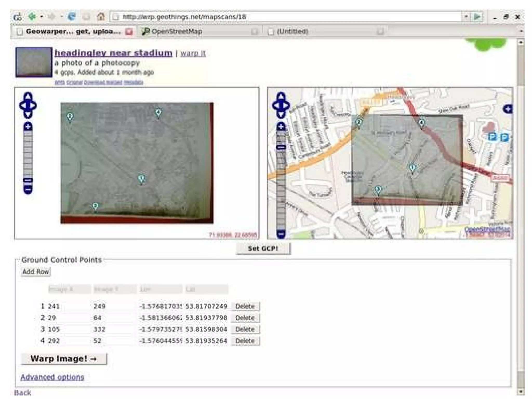Click zoom in plus on left image panel
Viewport: 532px width, 399px height.
click(x=28, y=126)
